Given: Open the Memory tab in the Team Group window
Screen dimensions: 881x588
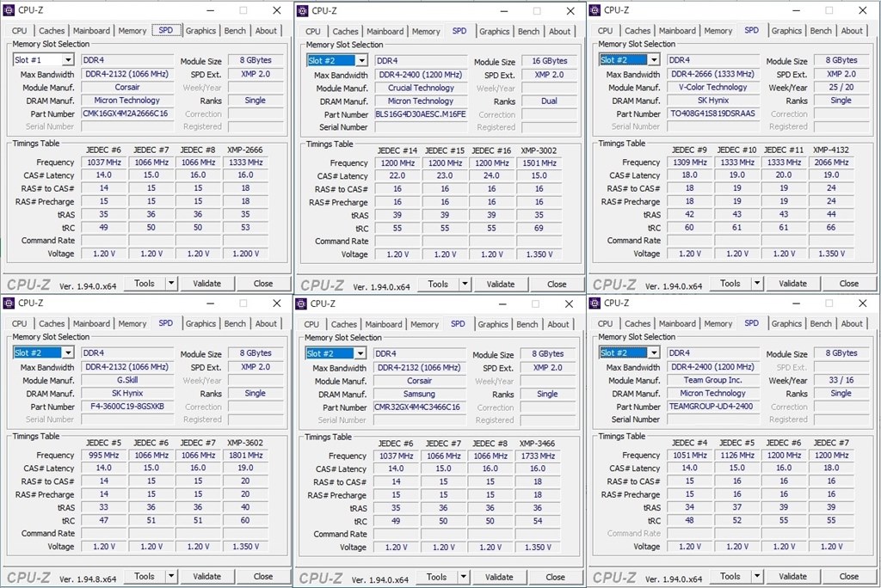Looking at the screenshot, I should [718, 323].
